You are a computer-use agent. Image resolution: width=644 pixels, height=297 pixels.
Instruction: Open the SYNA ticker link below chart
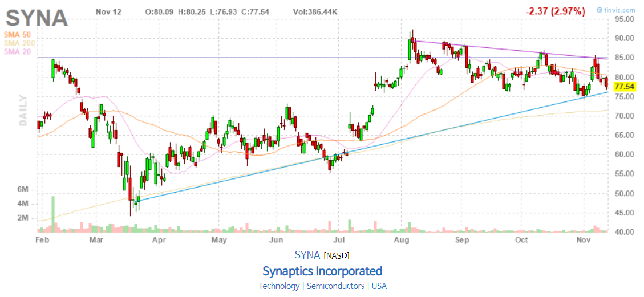coord(307,255)
